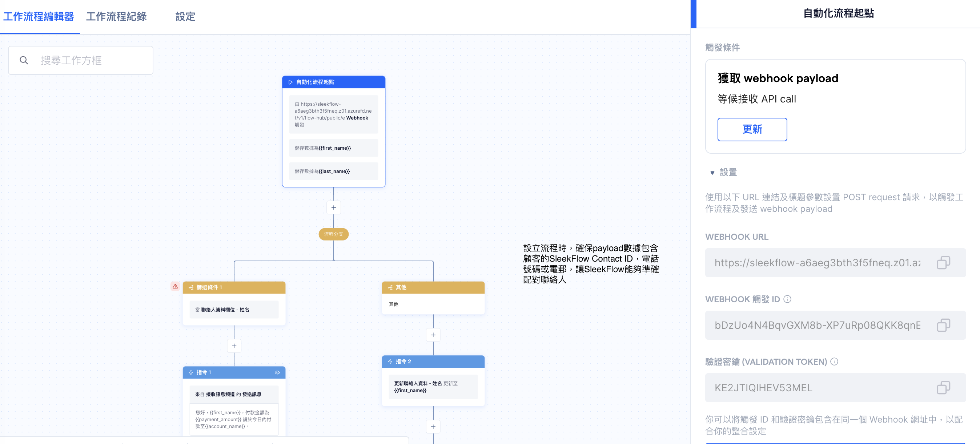The width and height of the screenshot is (980, 444).
Task: Click the play icon on 自動化流程起點 node
Action: point(291,82)
